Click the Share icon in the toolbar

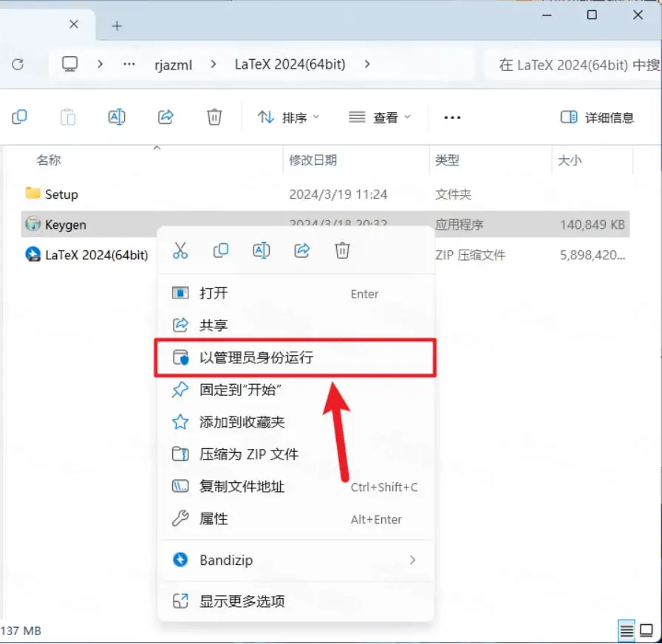(165, 117)
